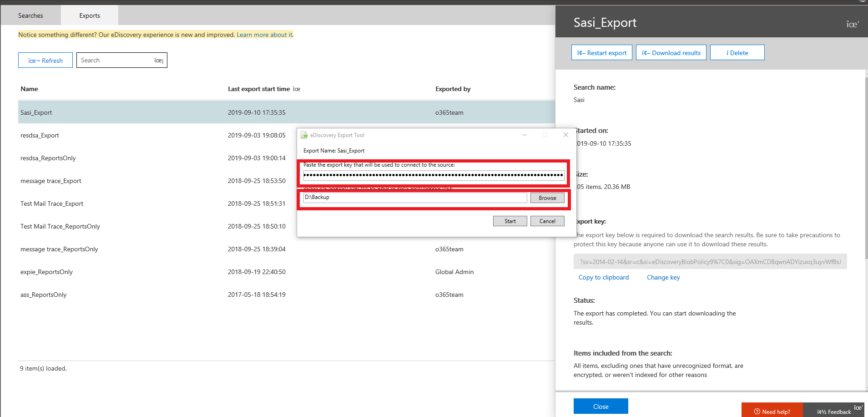
Task: Click the Global Admin exported-by cell
Action: tap(454, 272)
